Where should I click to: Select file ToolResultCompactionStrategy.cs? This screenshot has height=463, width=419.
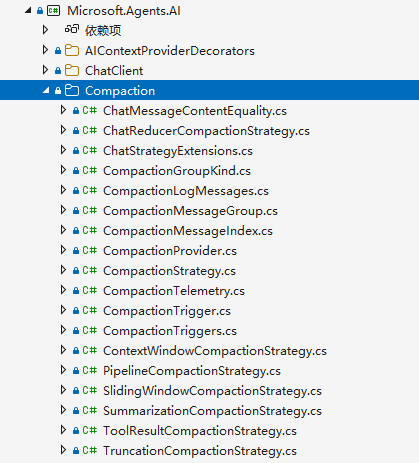coord(200,431)
